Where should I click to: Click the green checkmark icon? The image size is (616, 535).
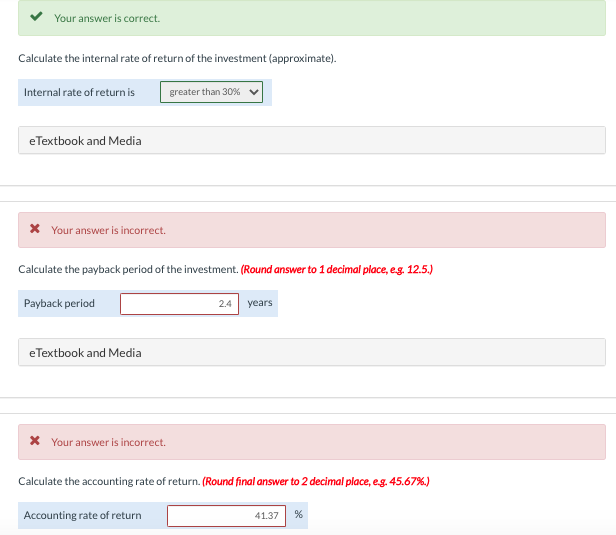coord(36,16)
